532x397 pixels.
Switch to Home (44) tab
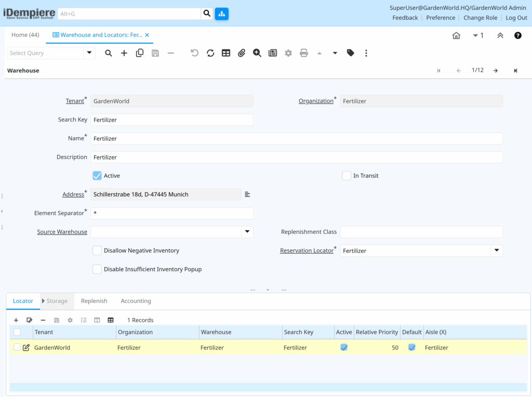[x=25, y=35]
